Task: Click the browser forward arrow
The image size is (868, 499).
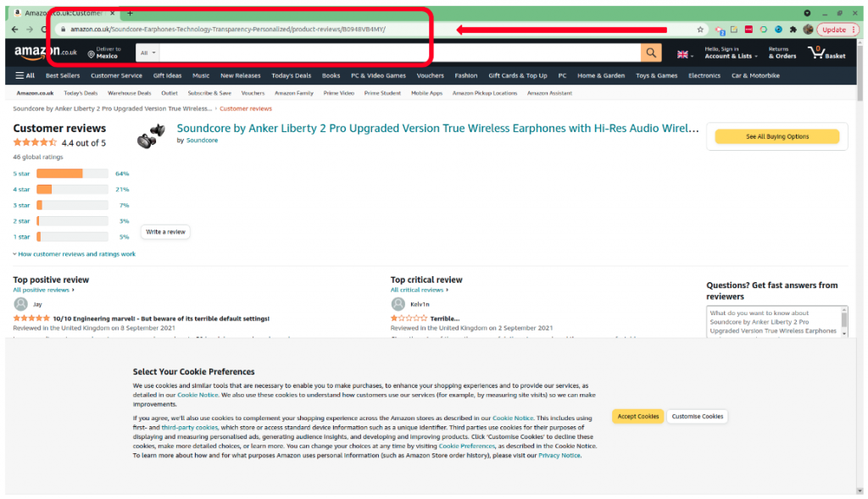Action: 30,30
